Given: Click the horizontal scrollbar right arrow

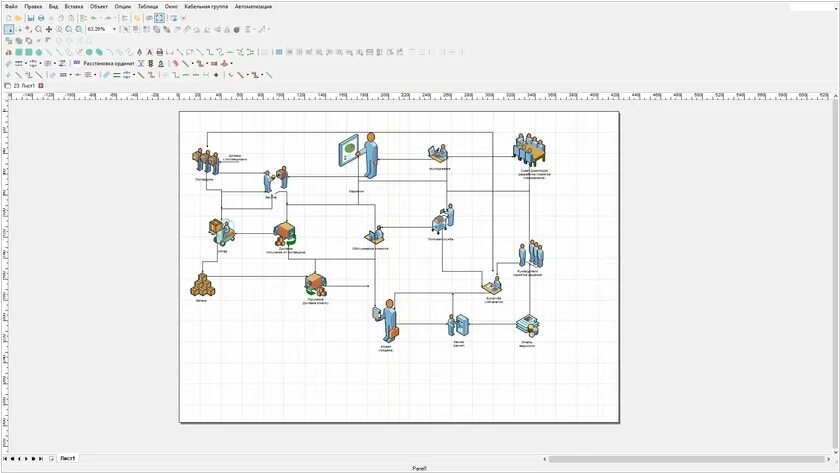Looking at the screenshot, I should 828,459.
